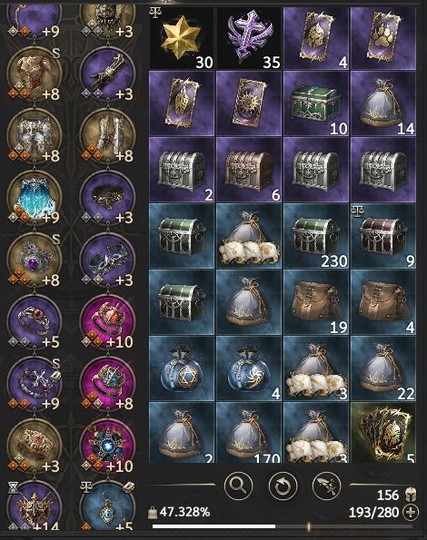Click the helmet icon beside 156
427x540 pixels.
pos(410,495)
